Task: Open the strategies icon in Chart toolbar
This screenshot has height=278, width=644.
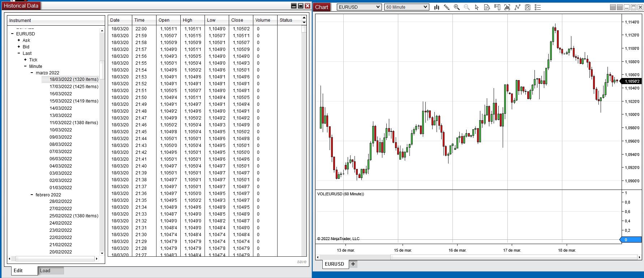Action: click(518, 7)
